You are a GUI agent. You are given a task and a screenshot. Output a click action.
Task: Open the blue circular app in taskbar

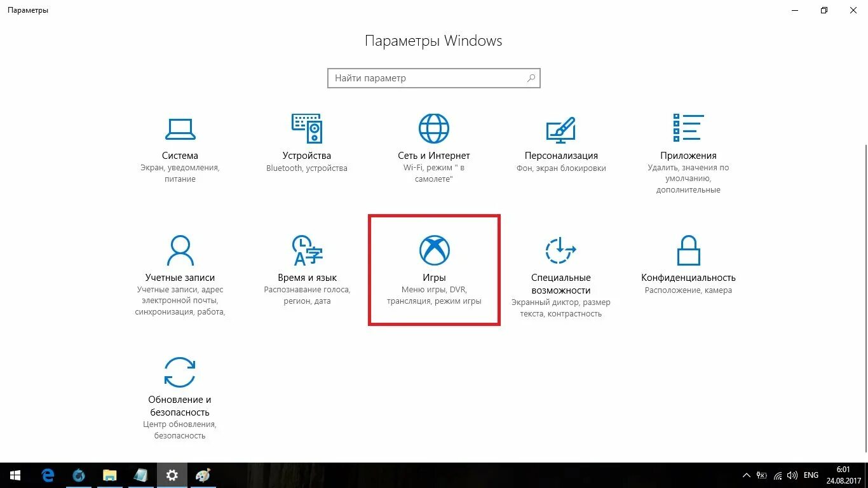[x=79, y=475]
